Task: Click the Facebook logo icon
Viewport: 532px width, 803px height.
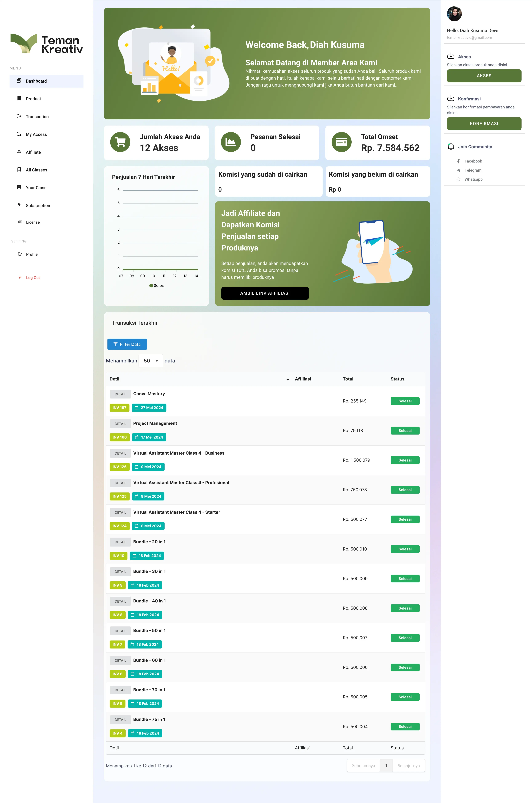Action: (x=458, y=161)
